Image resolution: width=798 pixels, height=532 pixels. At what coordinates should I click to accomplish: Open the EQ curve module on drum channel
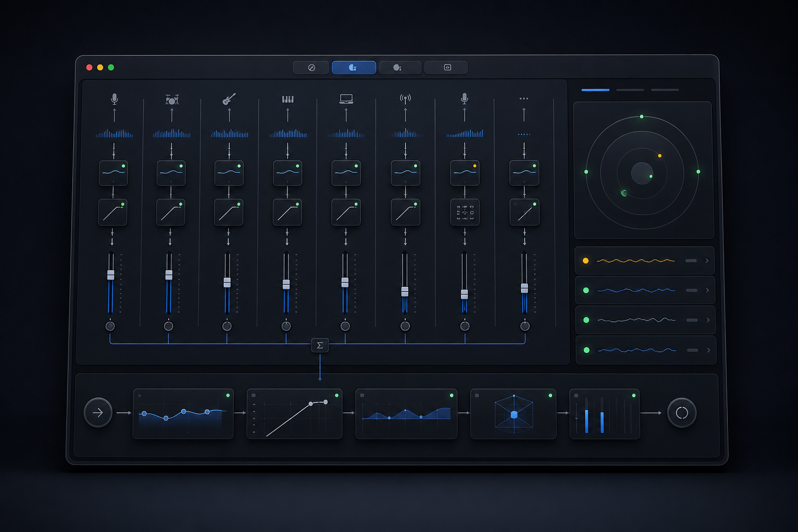pos(171,173)
